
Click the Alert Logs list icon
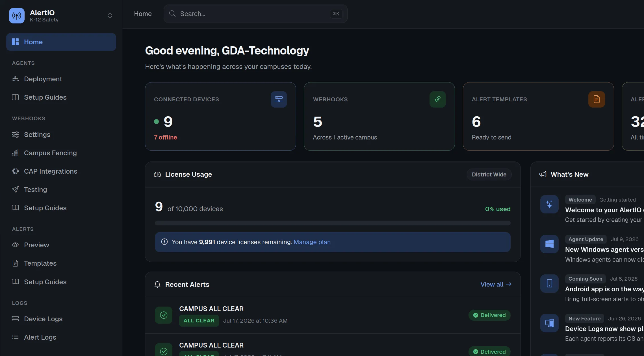pos(15,337)
